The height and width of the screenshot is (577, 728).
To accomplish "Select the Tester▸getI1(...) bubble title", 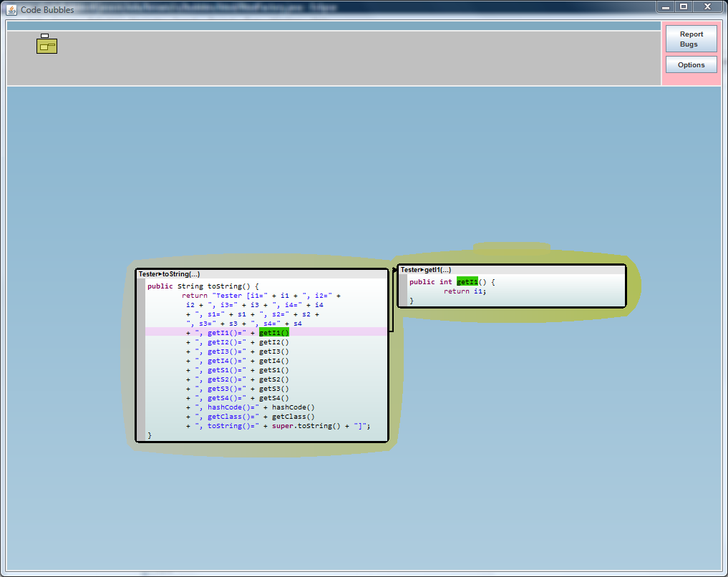I will click(426, 270).
